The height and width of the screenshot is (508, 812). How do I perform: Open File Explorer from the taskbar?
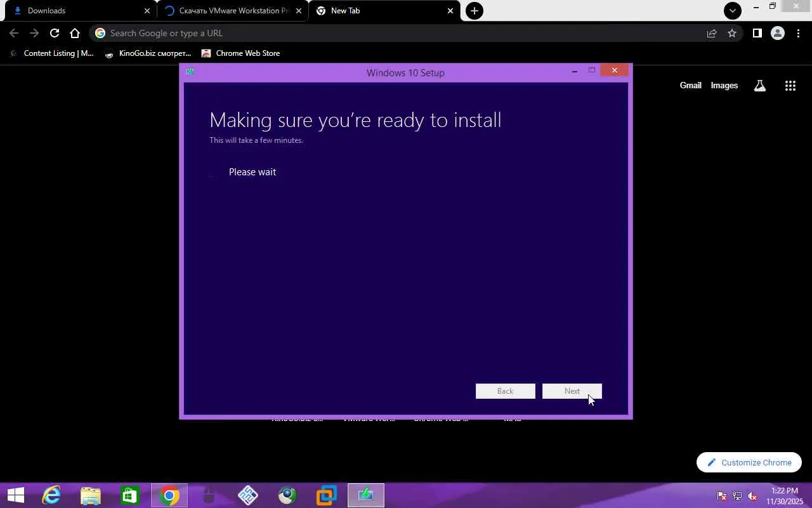click(x=91, y=495)
